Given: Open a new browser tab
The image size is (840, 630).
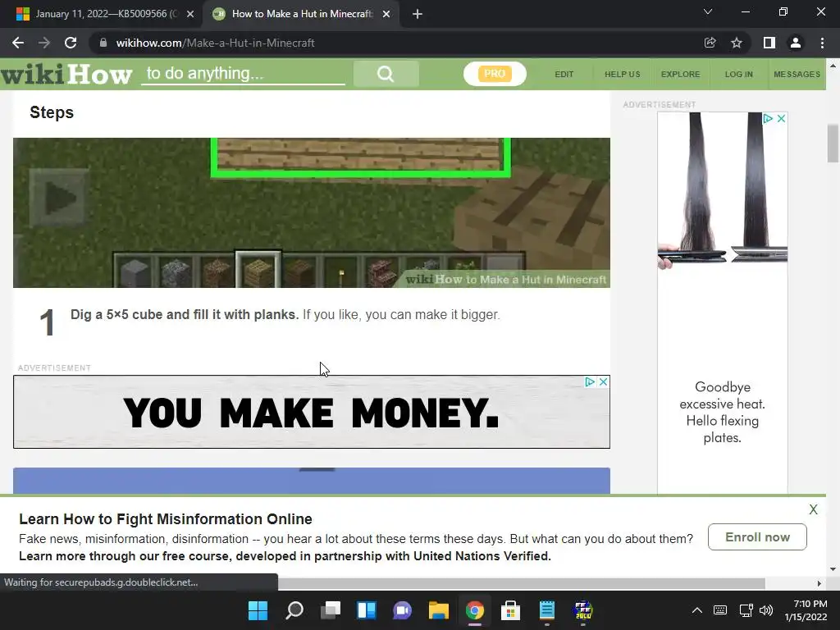Looking at the screenshot, I should [418, 14].
